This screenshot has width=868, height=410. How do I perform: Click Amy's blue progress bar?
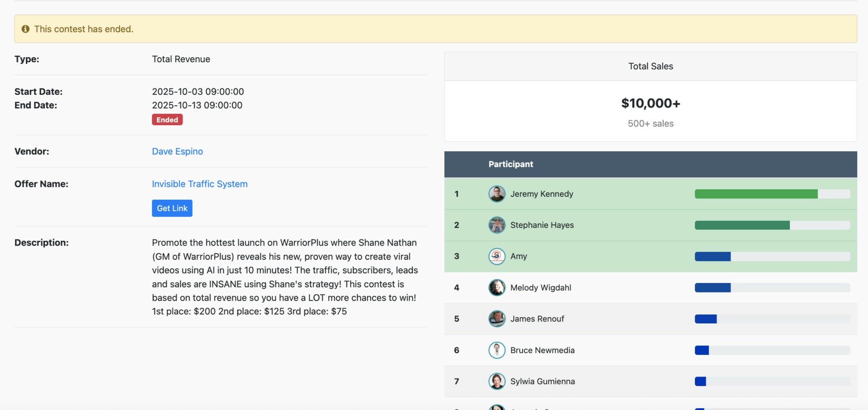point(712,256)
